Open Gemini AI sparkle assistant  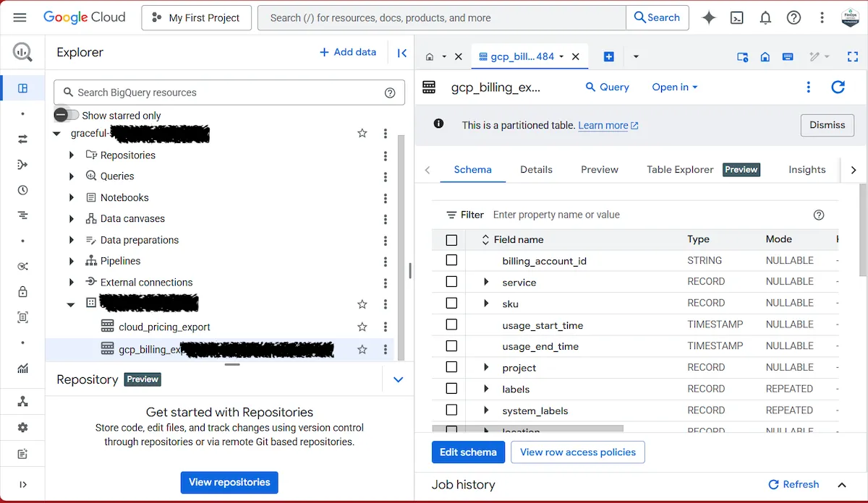709,18
